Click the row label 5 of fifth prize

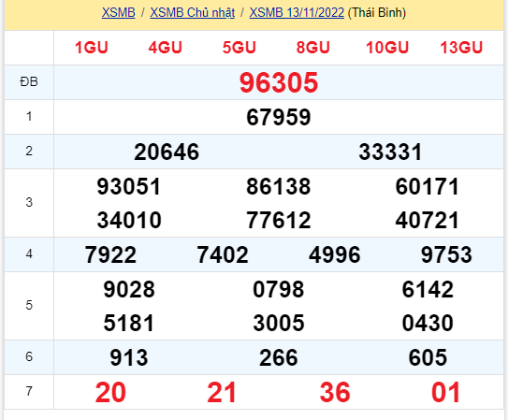click(x=29, y=305)
